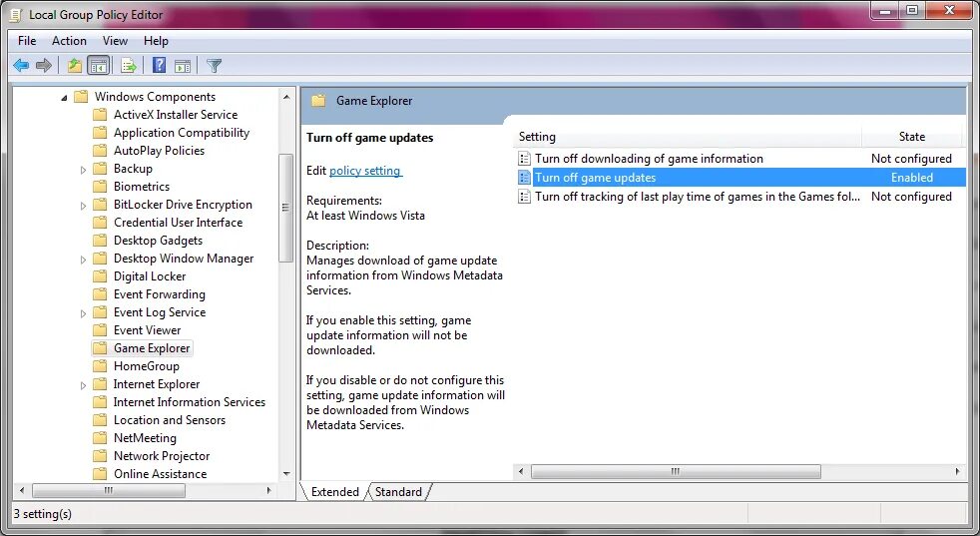Click the 3 setting(s) status bar text
Screen dimensions: 980x536
pyautogui.click(x=43, y=514)
